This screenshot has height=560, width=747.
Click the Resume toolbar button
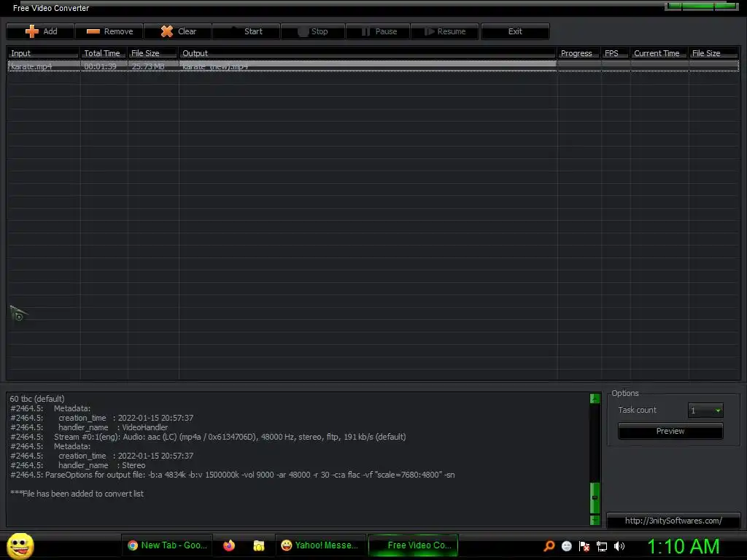click(445, 31)
